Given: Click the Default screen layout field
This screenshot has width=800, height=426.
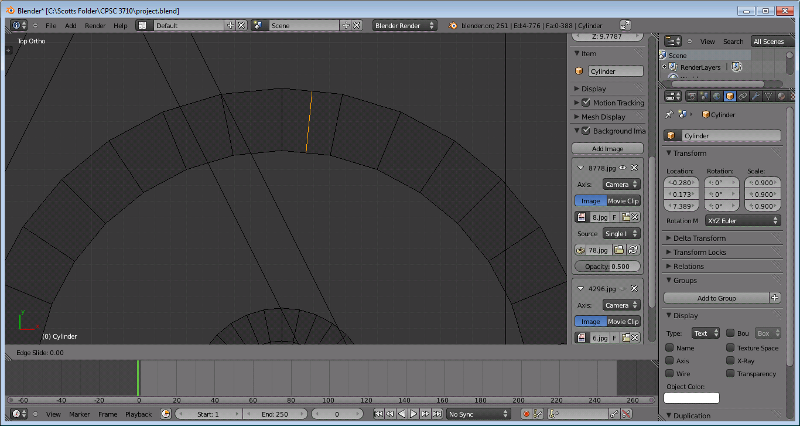Looking at the screenshot, I should click(189, 25).
